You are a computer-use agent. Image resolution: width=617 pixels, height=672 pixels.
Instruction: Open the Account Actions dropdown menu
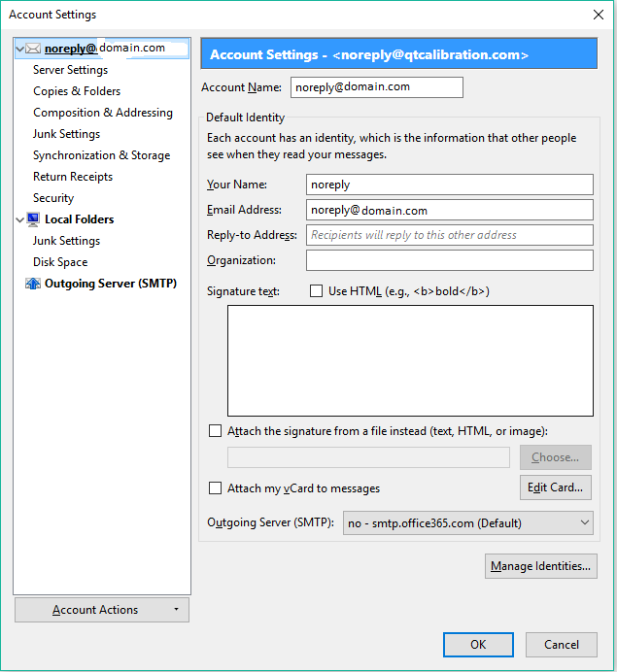[102, 610]
